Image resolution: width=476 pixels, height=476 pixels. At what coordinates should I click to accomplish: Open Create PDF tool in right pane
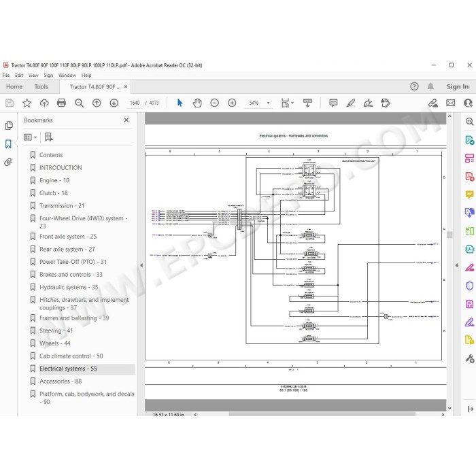470,176
